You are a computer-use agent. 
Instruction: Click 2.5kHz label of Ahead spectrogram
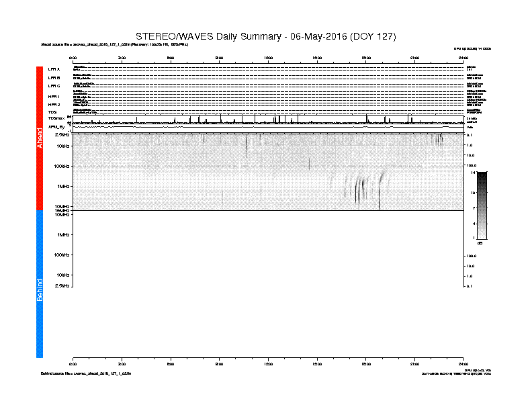(x=62, y=134)
